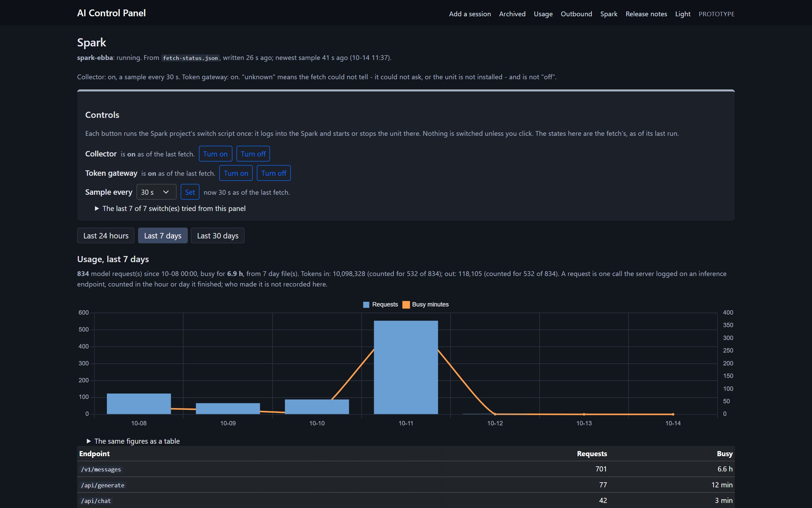
Task: Select the Last 7 days range
Action: pyautogui.click(x=163, y=235)
